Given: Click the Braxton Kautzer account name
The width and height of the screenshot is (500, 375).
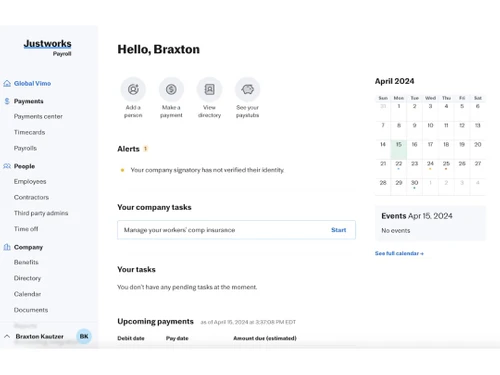Looking at the screenshot, I should coord(39,336).
